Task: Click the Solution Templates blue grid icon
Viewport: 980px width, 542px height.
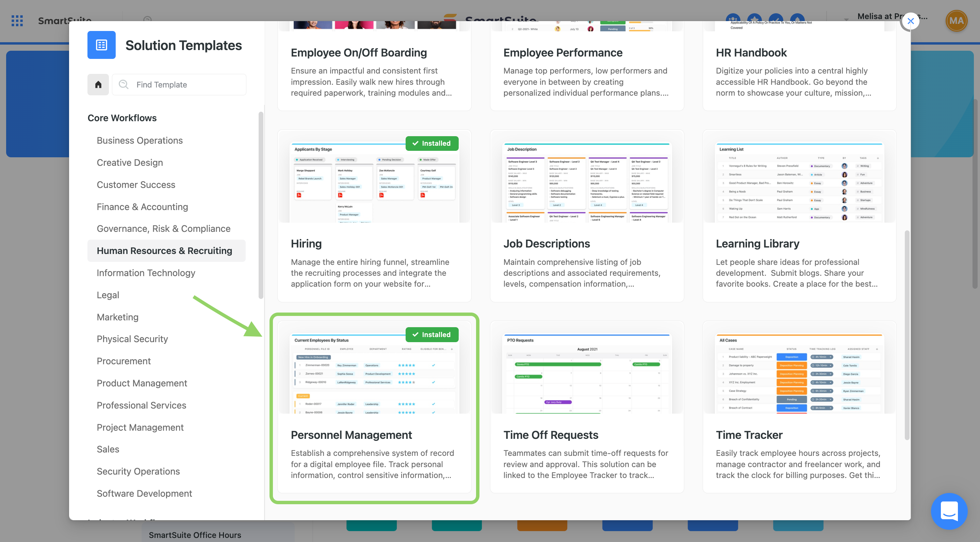Action: click(x=101, y=45)
